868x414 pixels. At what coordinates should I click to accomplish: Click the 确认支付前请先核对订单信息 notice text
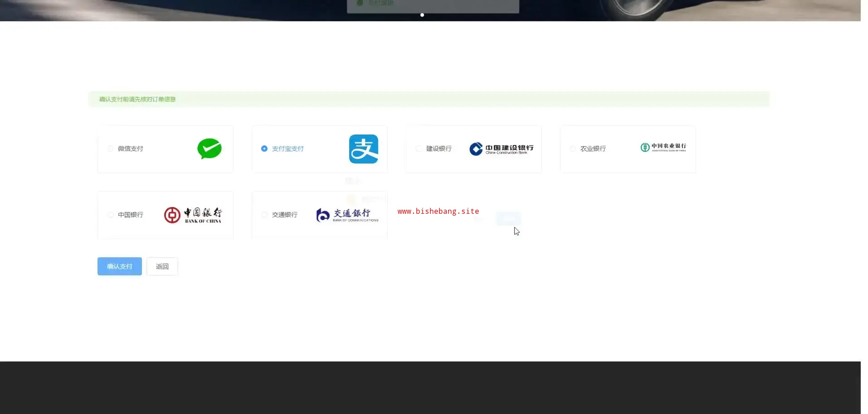pos(137,99)
